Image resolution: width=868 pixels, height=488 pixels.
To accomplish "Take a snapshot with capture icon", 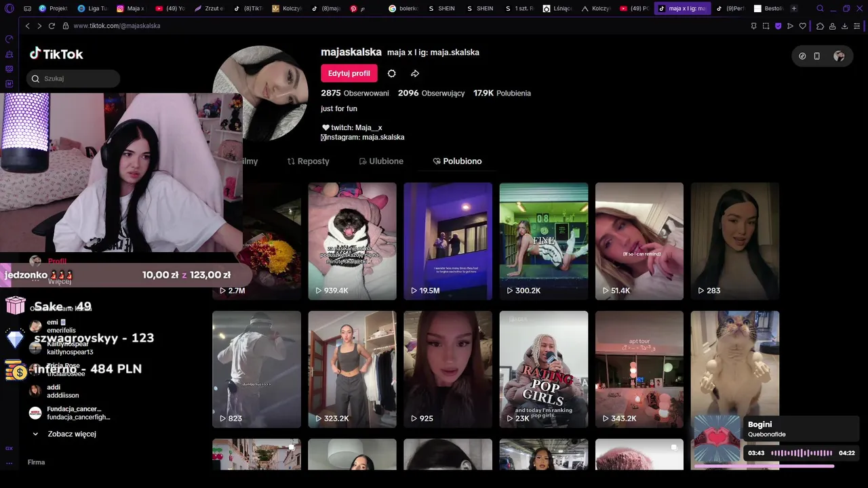I will pyautogui.click(x=766, y=26).
